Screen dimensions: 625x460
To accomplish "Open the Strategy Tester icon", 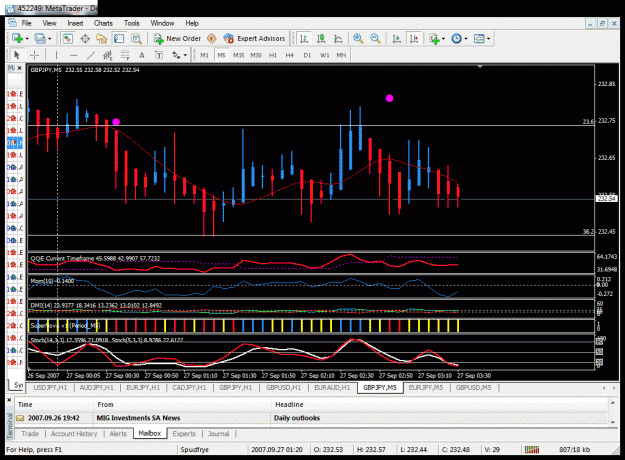I will (x=136, y=39).
